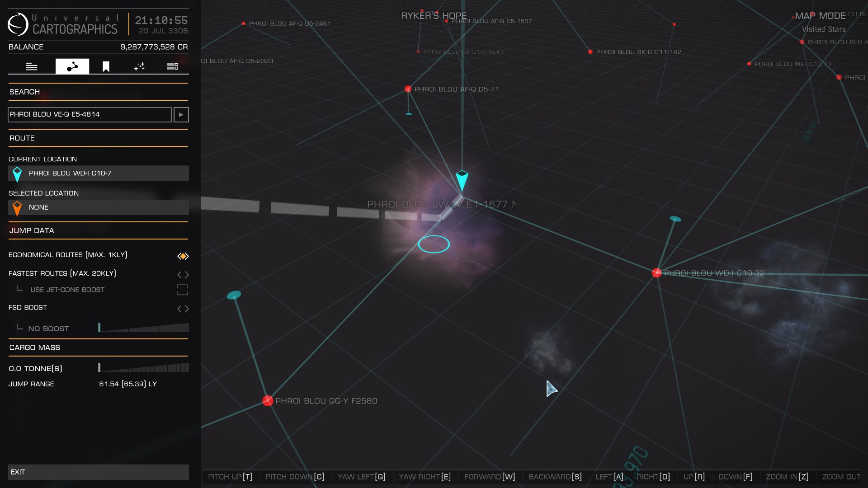Click PHROI BLOU JW-W E1-1677 system label
The image size is (868, 488).
(x=441, y=204)
